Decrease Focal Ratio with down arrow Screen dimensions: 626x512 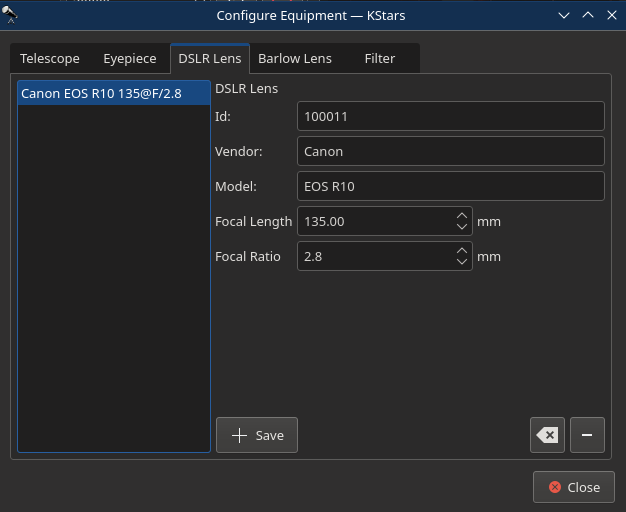click(x=462, y=262)
